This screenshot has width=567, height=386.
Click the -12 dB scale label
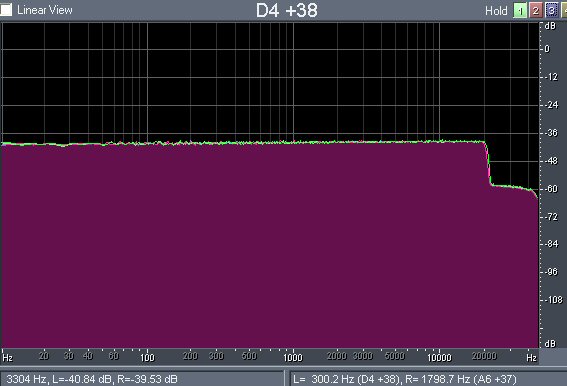[551, 77]
